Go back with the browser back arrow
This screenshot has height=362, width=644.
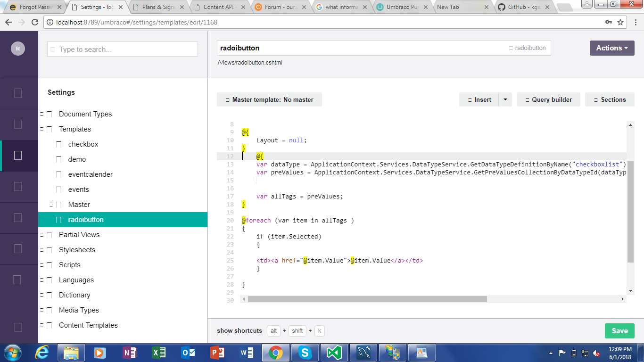coord(8,22)
